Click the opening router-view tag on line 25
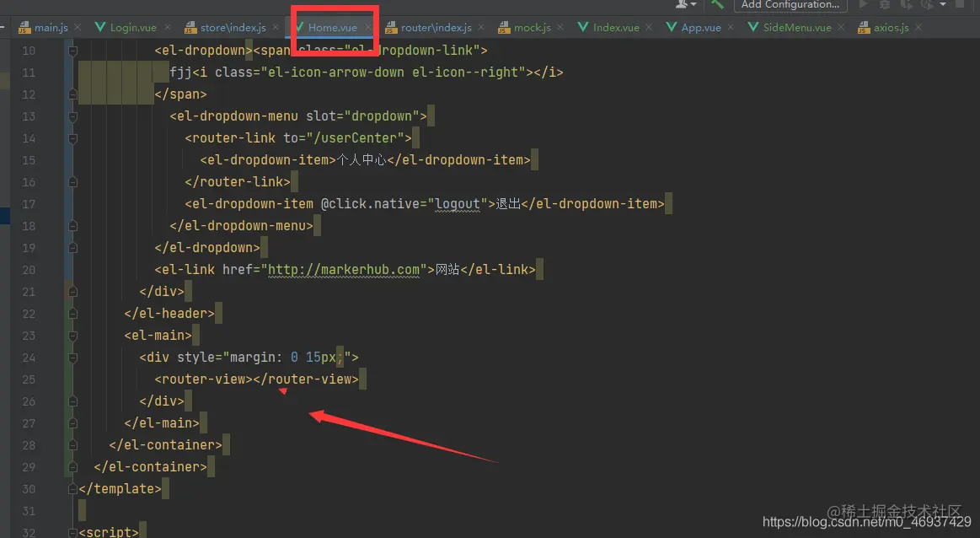Viewport: 980px width, 538px height. [203, 379]
